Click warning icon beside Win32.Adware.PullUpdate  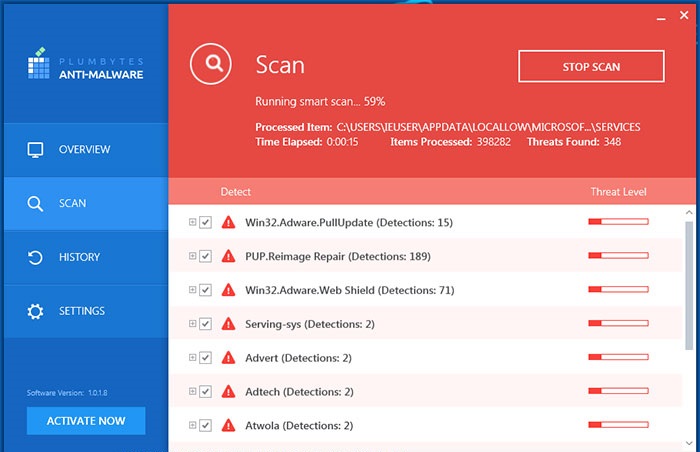(x=229, y=222)
